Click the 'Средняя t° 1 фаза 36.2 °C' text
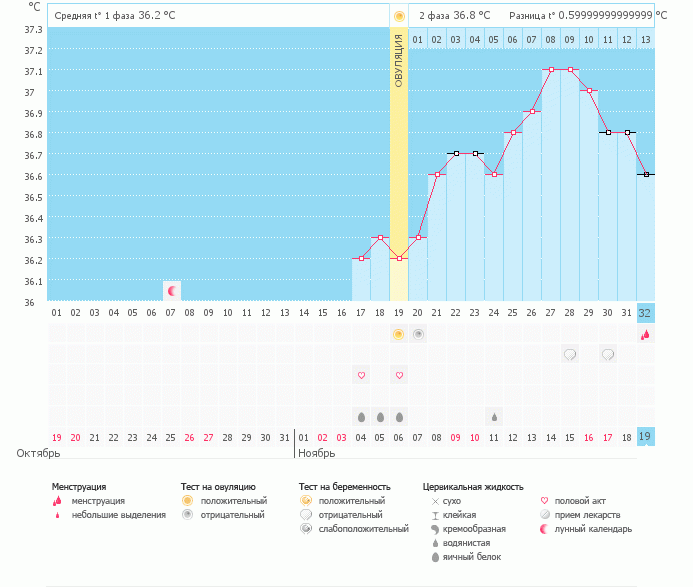The width and height of the screenshot is (693, 587). coord(115,16)
